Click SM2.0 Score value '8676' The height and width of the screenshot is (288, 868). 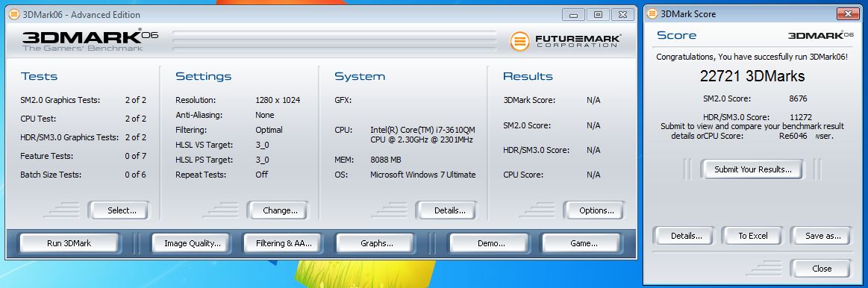click(798, 98)
